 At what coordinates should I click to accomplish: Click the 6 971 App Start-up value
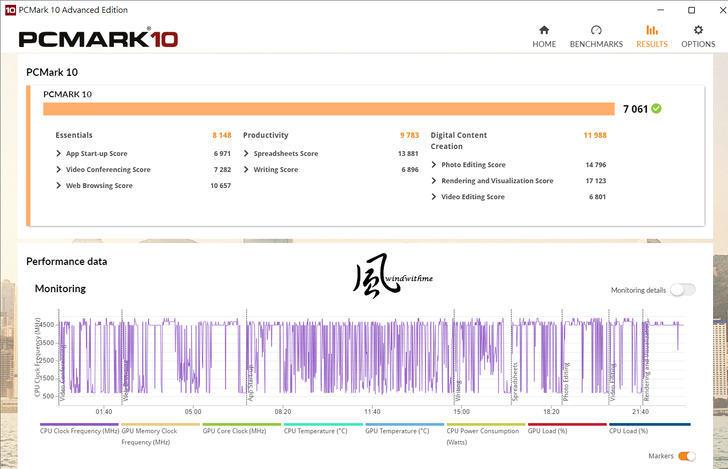coord(222,154)
